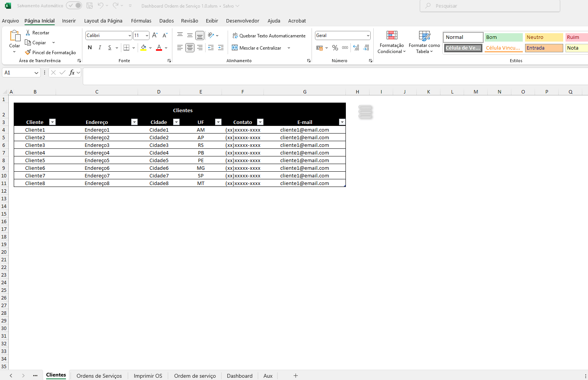The width and height of the screenshot is (588, 380).
Task: Increase decimal places
Action: (x=356, y=48)
